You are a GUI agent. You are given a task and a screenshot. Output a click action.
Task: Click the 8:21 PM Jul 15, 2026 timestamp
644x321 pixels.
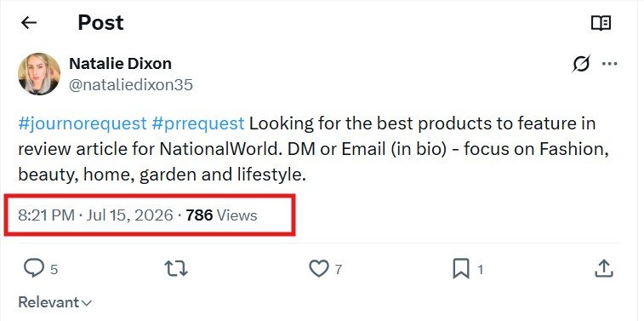pos(95,215)
